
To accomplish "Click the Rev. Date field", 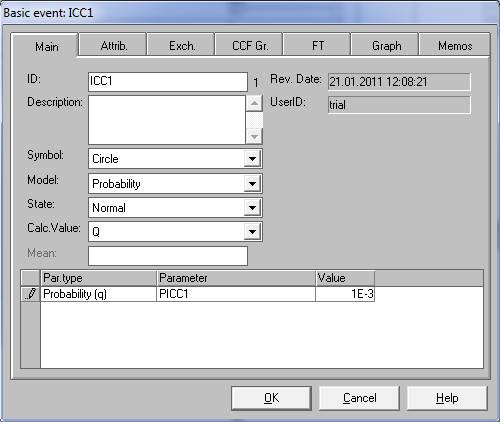I will [399, 82].
